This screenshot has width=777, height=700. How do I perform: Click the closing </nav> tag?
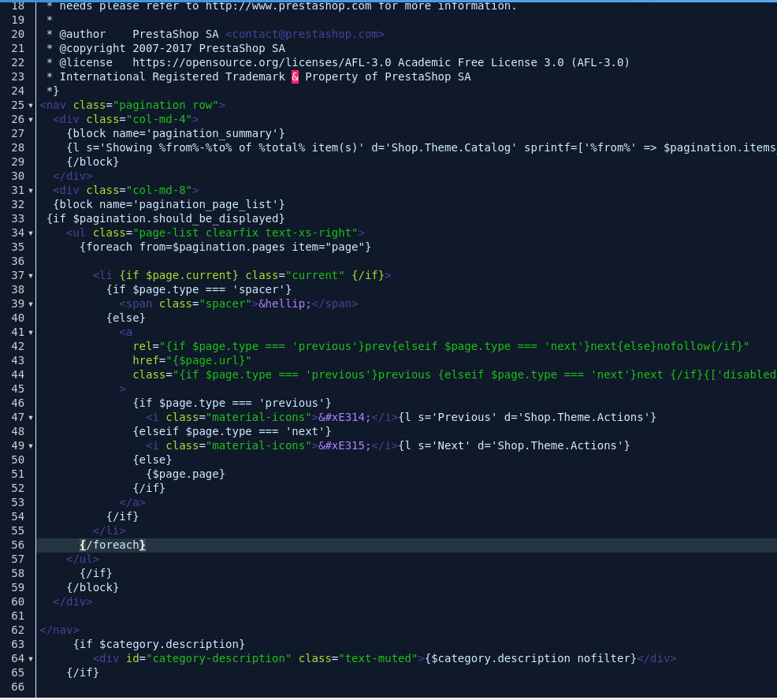tap(59, 630)
